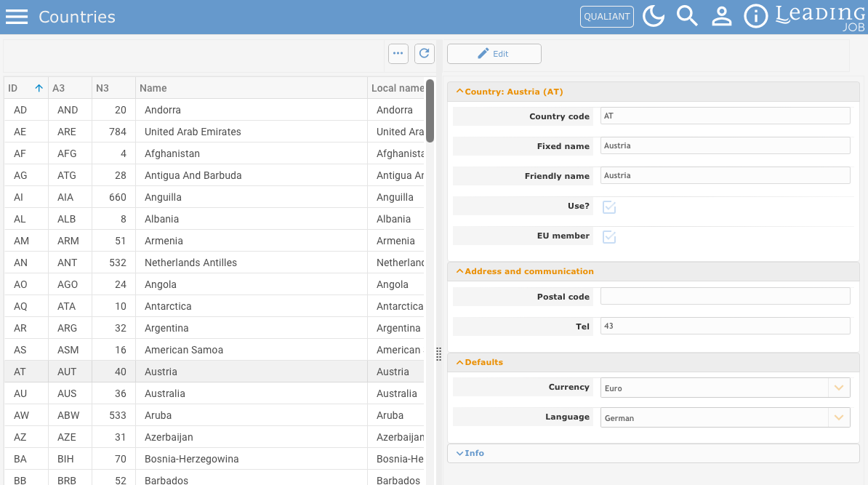Select the American Samoa row
Image resolution: width=868 pixels, height=485 pixels.
point(214,350)
